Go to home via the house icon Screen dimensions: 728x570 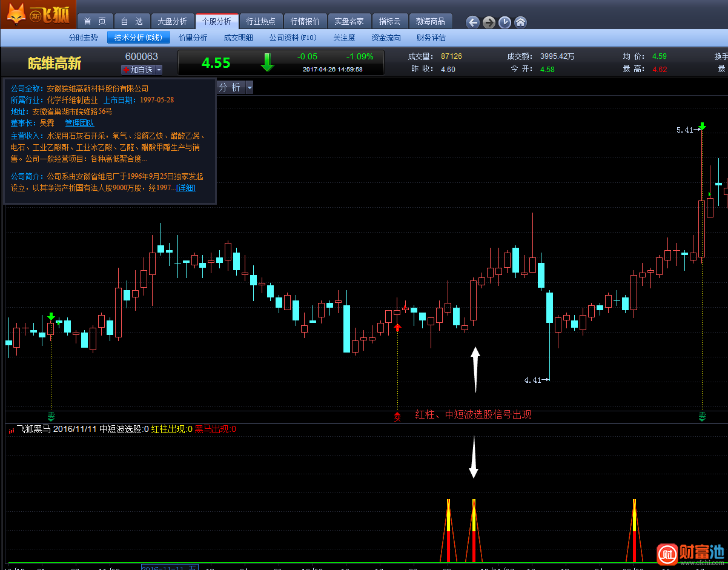click(520, 22)
